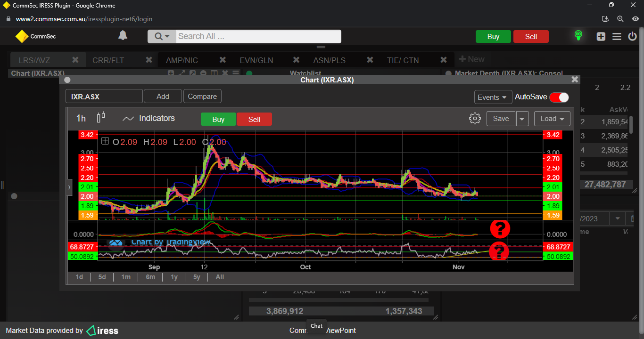Image resolution: width=644 pixels, height=339 pixels.
Task: Close the CRR/FLT tab
Action: coord(149,60)
